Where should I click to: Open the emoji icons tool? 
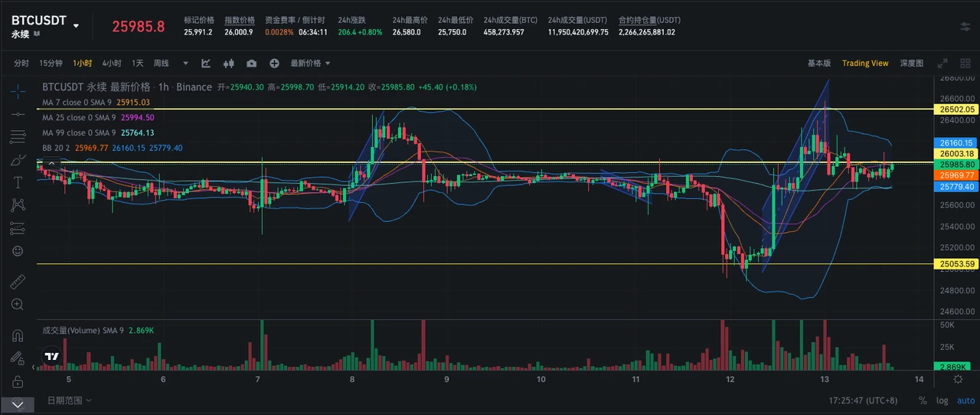click(18, 250)
